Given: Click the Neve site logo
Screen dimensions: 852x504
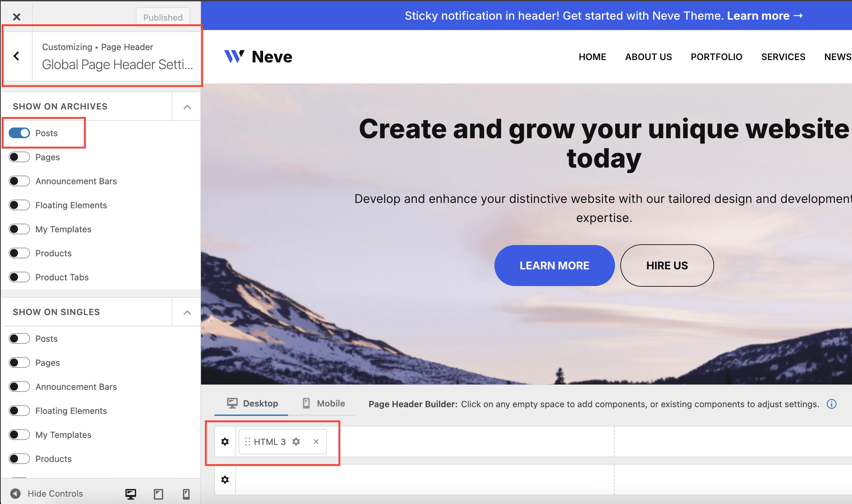Looking at the screenshot, I should pos(258,57).
